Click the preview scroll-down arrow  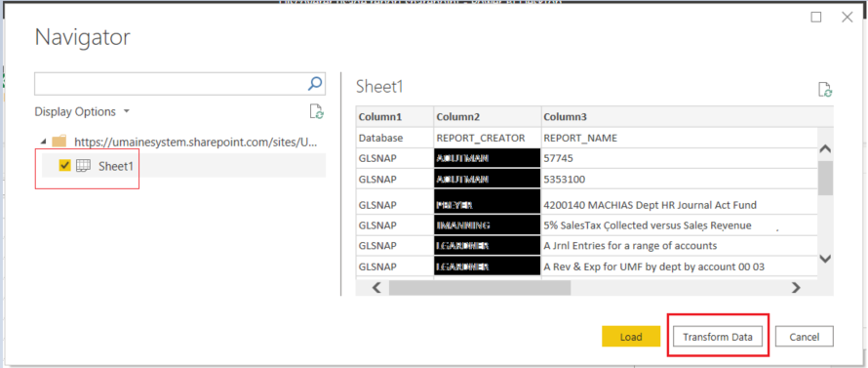[x=825, y=259]
